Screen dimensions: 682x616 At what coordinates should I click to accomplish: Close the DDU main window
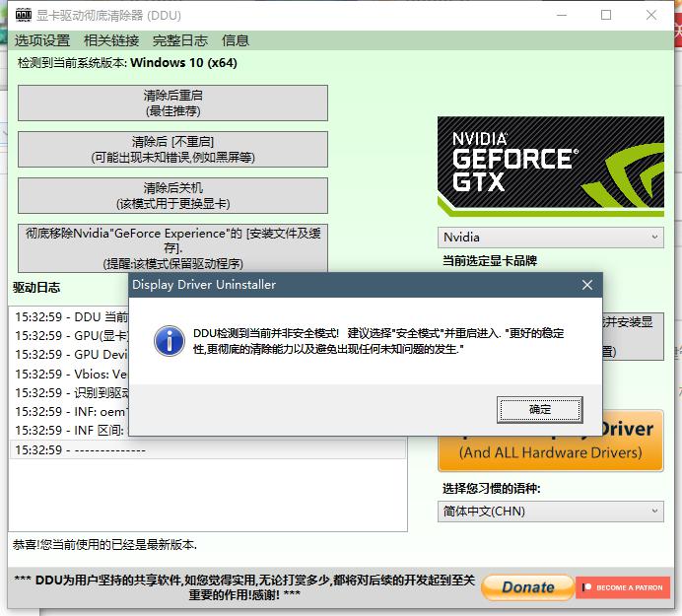[651, 15]
